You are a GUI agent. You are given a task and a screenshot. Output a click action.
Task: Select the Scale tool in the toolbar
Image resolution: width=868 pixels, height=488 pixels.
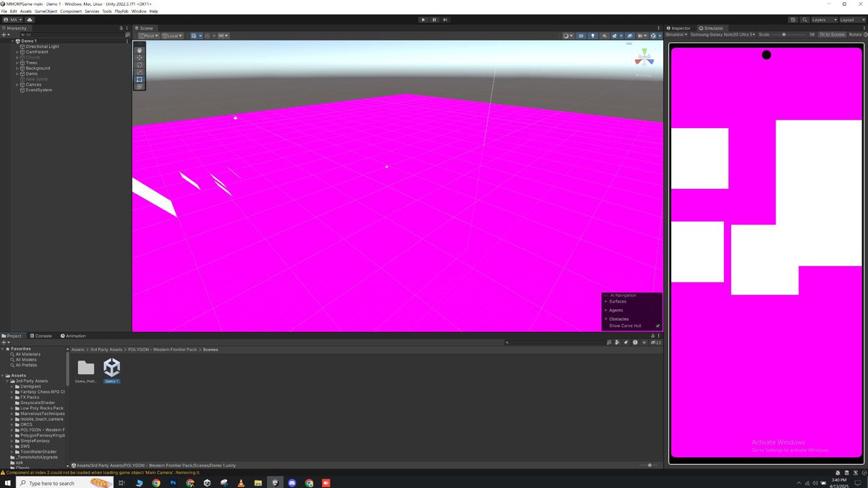coord(139,72)
